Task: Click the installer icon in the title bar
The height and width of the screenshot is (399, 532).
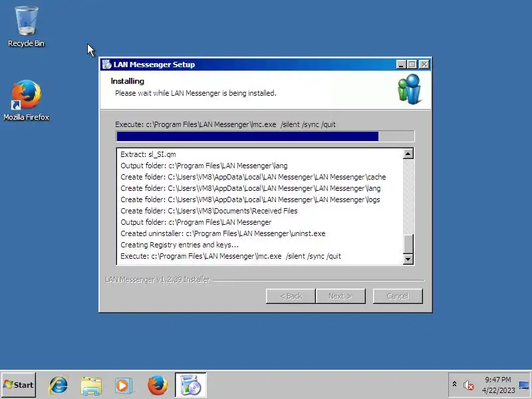Action: tap(106, 65)
